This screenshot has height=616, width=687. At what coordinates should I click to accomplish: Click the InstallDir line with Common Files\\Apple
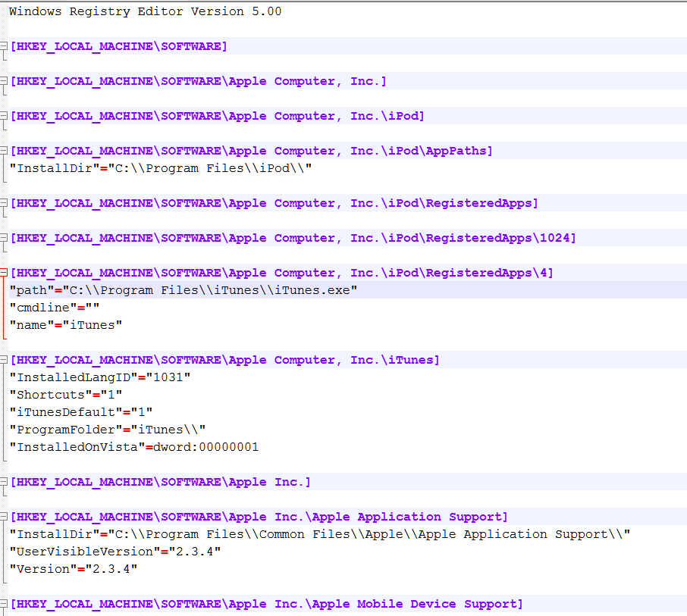(320, 534)
